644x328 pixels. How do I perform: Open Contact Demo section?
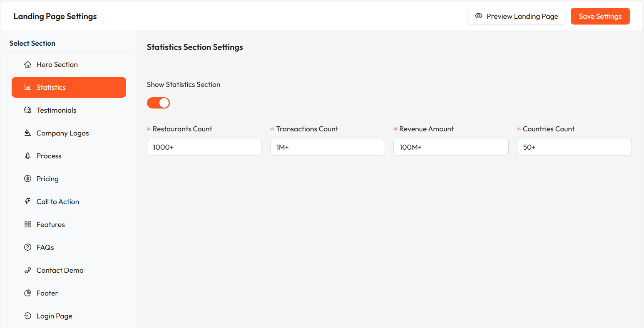pos(69,270)
